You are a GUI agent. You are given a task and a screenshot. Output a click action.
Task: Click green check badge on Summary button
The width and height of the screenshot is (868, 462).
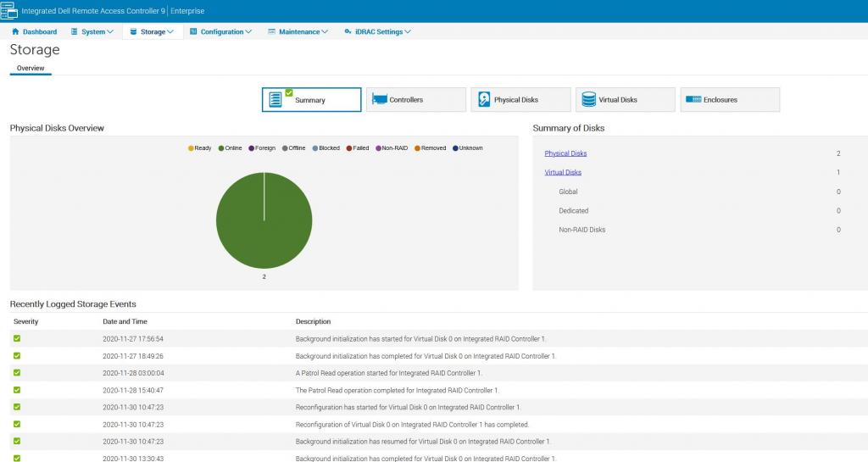pos(289,92)
